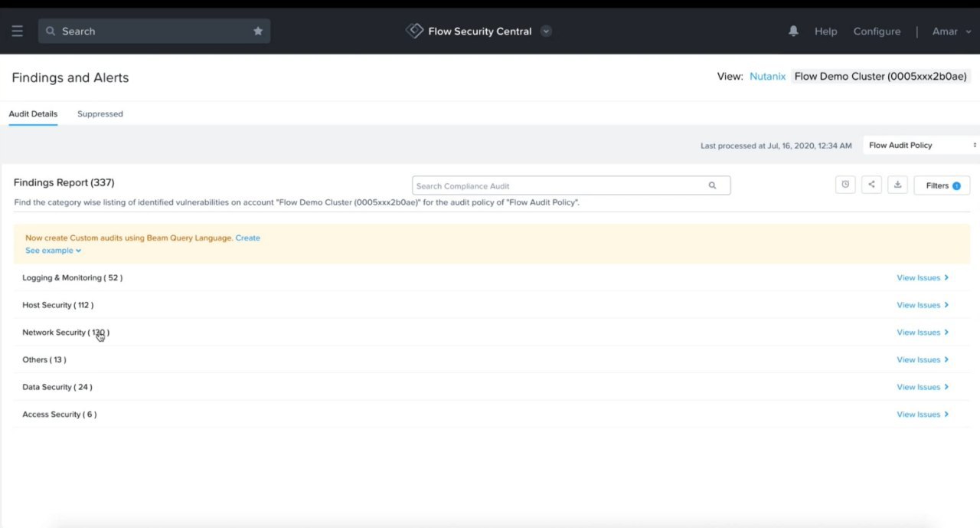The image size is (980, 528).
Task: Open the Configure menu
Action: (x=877, y=31)
